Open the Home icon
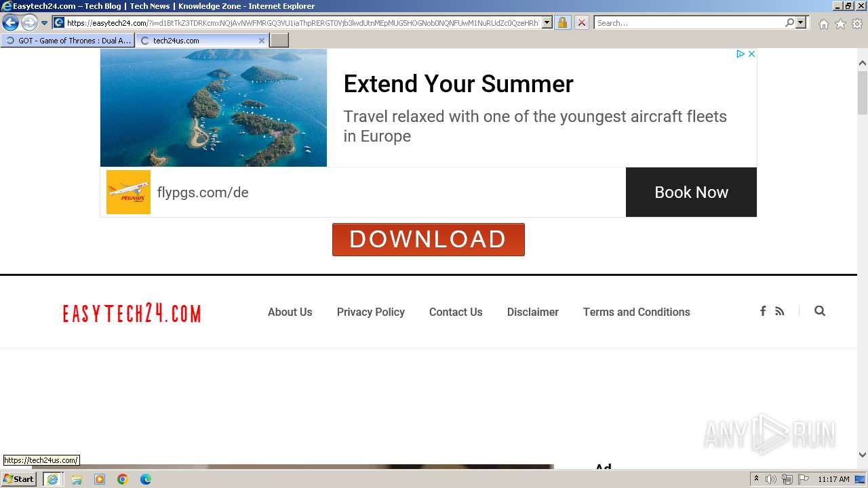Screen dimensions: 868x488 coord(823,24)
